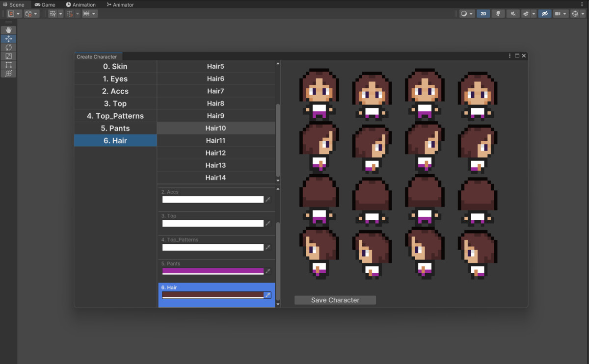Click the color list scrollbar thumb
Screen dimensions: 589x364
[278, 261]
